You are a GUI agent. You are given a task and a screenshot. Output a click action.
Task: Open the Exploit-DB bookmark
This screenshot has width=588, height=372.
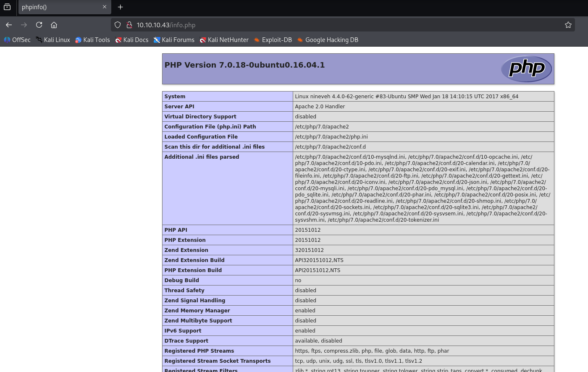(273, 40)
